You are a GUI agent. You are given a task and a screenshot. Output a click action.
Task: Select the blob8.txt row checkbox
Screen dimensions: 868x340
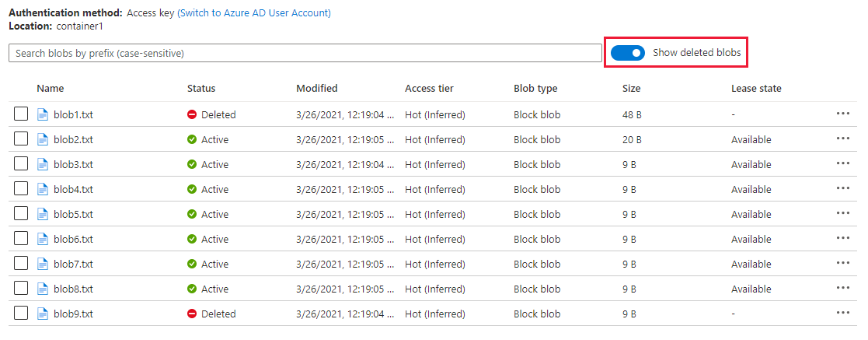pyautogui.click(x=21, y=289)
